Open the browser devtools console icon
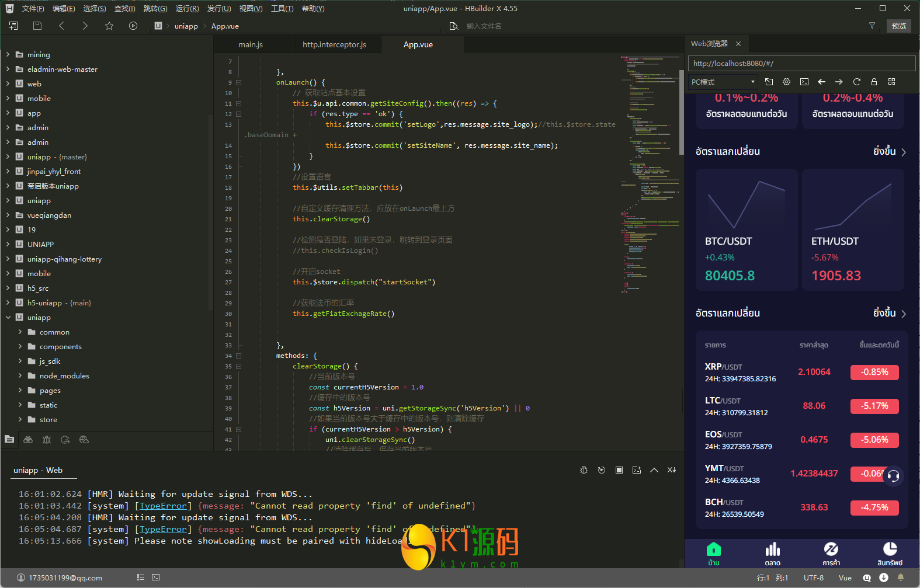Viewport: 920px width, 588px height. (804, 82)
